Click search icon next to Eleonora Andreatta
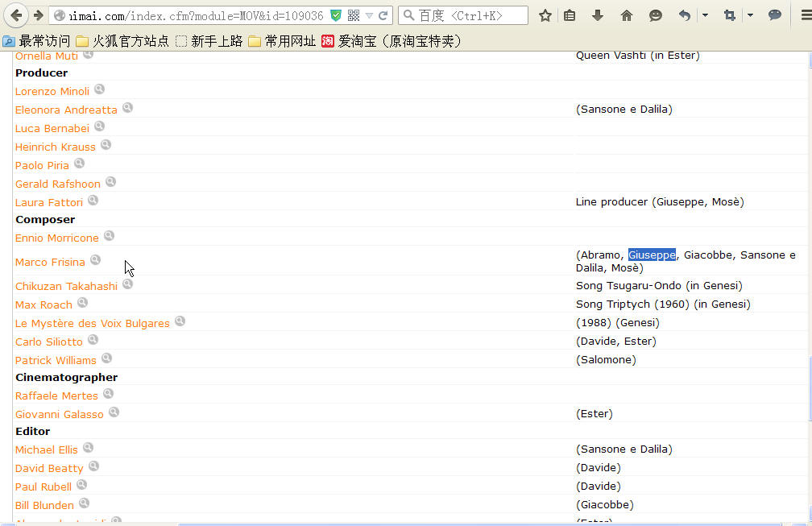 coord(127,108)
